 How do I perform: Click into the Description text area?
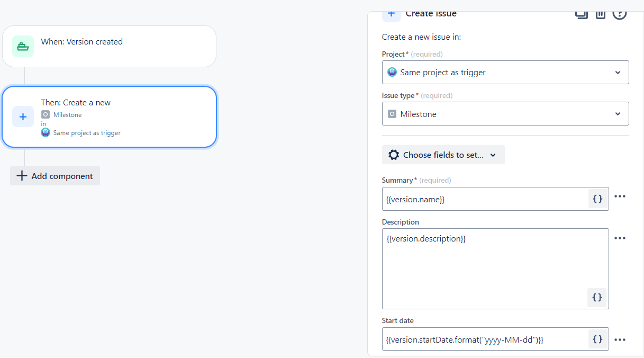(x=495, y=268)
